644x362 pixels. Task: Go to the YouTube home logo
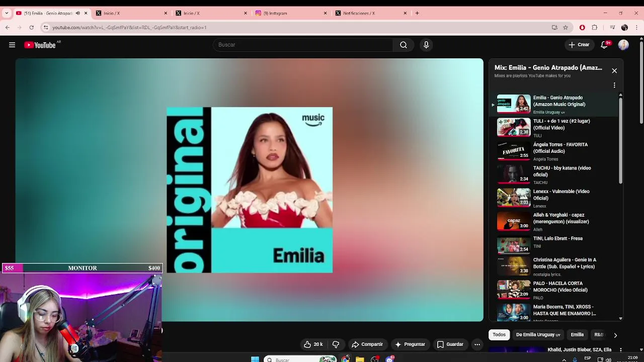point(40,45)
